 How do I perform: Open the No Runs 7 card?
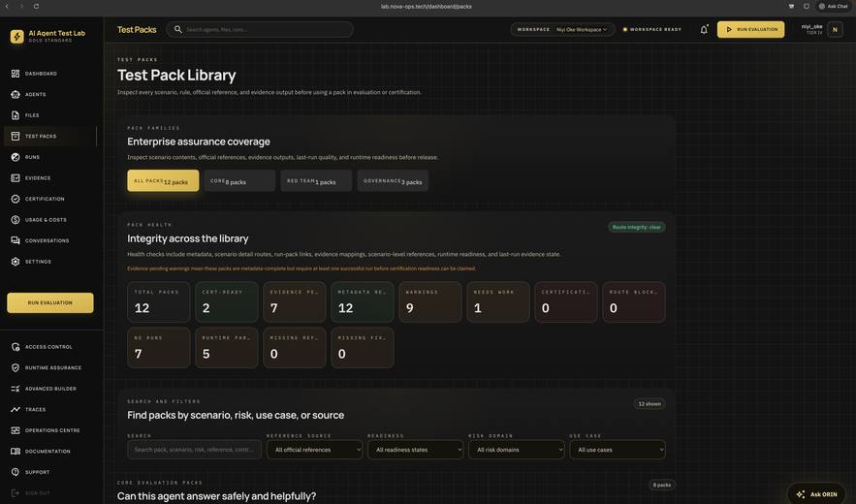(x=159, y=348)
